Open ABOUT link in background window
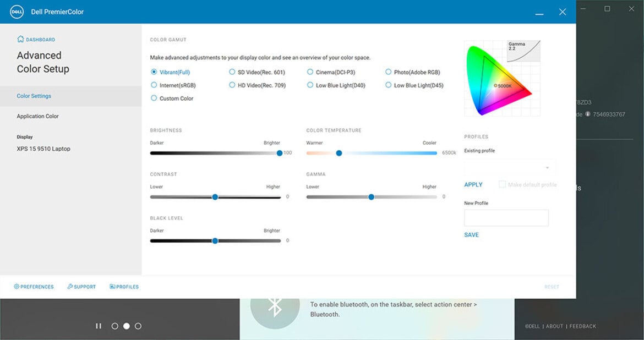 pyautogui.click(x=554, y=326)
